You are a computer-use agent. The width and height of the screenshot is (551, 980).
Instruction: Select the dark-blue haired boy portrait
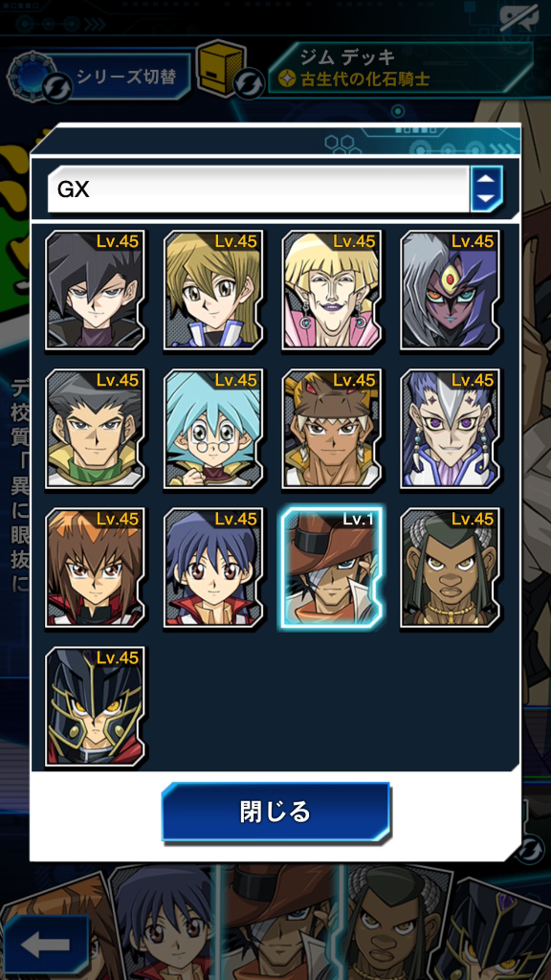point(213,568)
